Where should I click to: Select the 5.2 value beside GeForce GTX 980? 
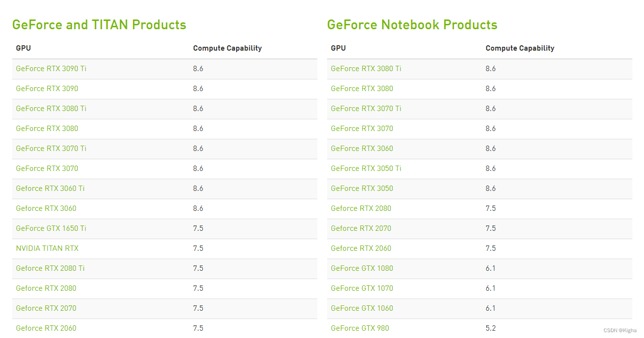click(491, 328)
